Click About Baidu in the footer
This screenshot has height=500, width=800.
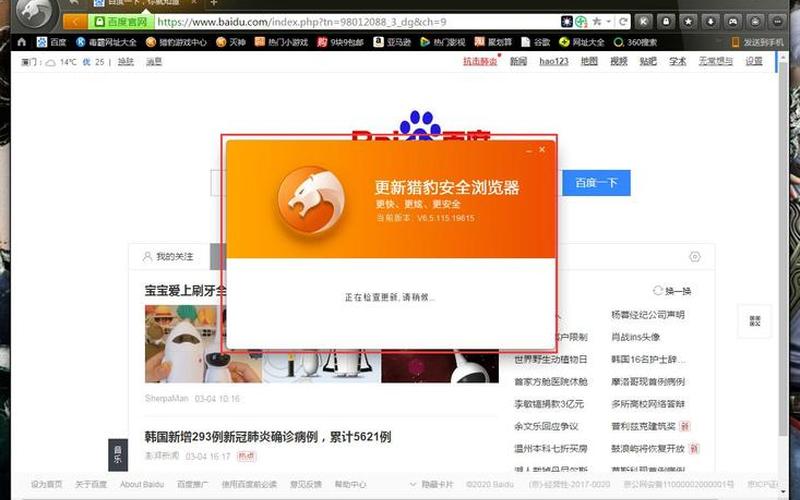click(142, 484)
